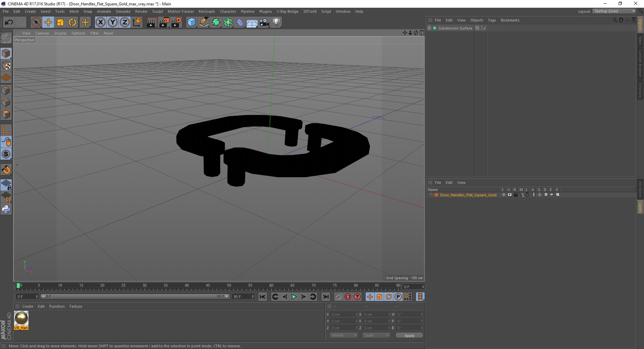
Task: Toggle editor visibility for Door_Handles layer
Action: point(509,195)
